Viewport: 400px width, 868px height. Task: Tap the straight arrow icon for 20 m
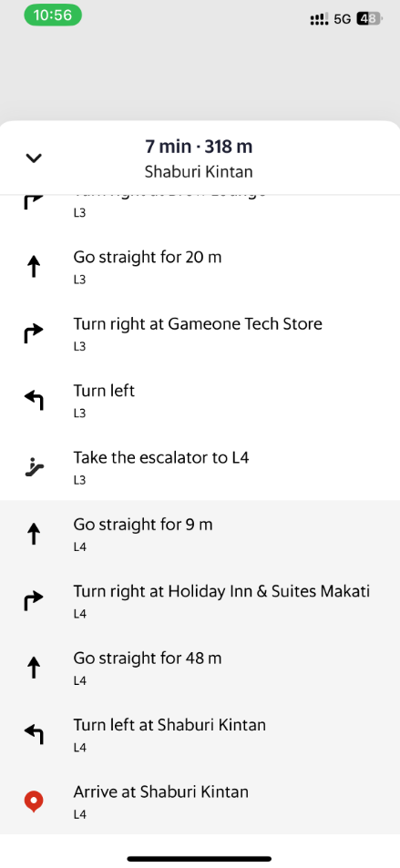[34, 268]
